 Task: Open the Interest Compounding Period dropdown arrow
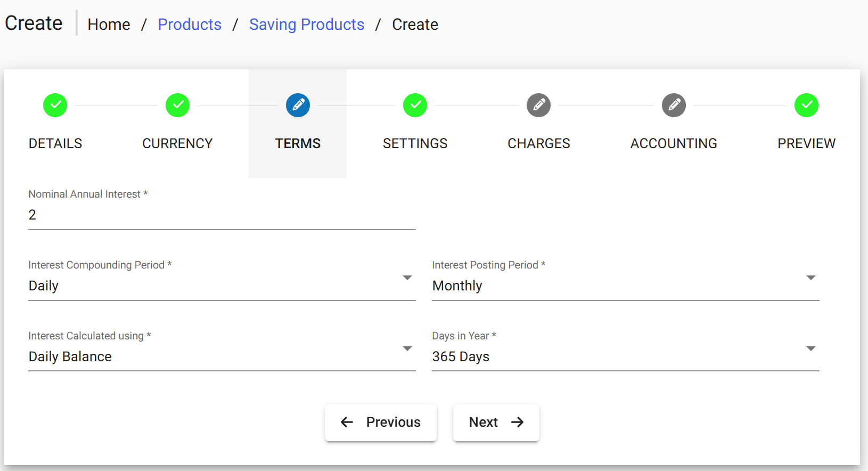pyautogui.click(x=407, y=278)
